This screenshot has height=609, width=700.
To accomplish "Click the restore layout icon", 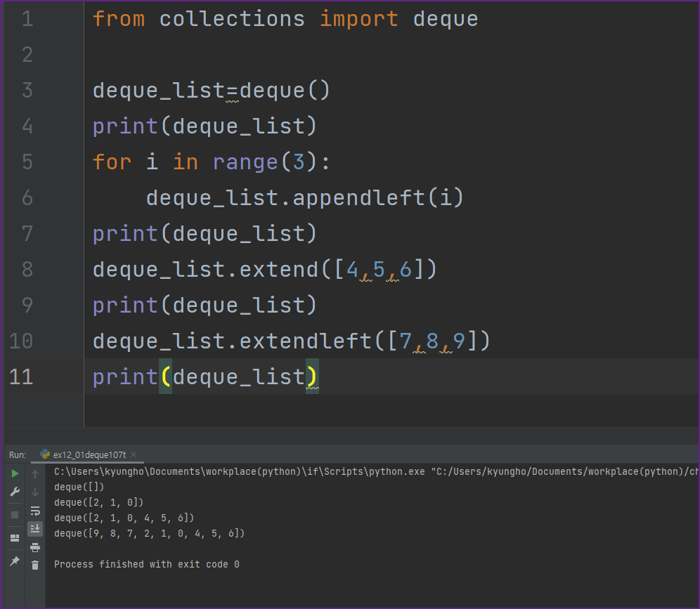I will tap(15, 535).
